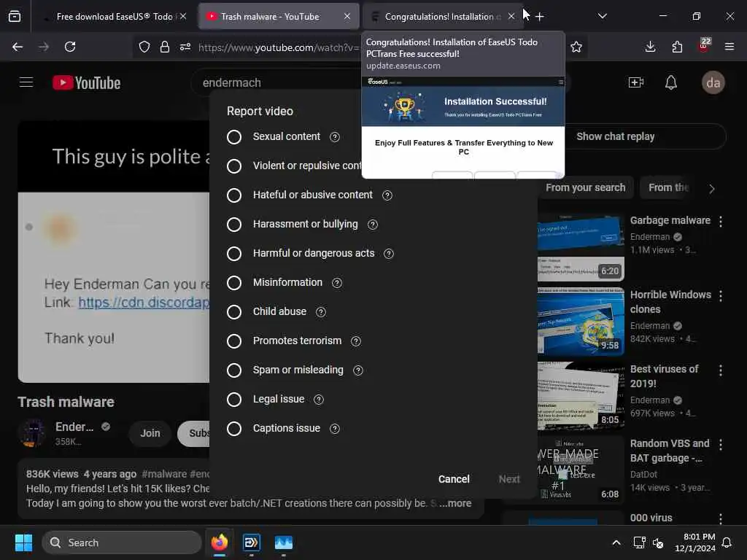Open the Misinformation help icon
The width and height of the screenshot is (747, 560).
[x=337, y=283]
